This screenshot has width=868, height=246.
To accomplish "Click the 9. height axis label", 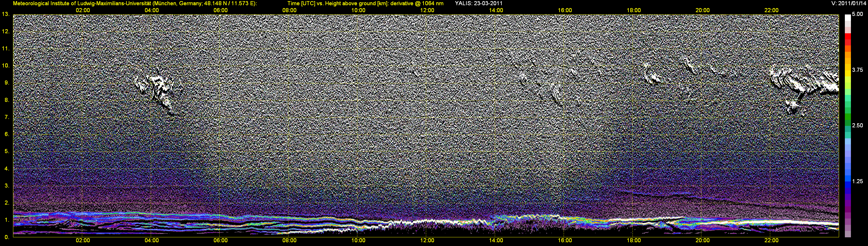I will (x=7, y=82).
